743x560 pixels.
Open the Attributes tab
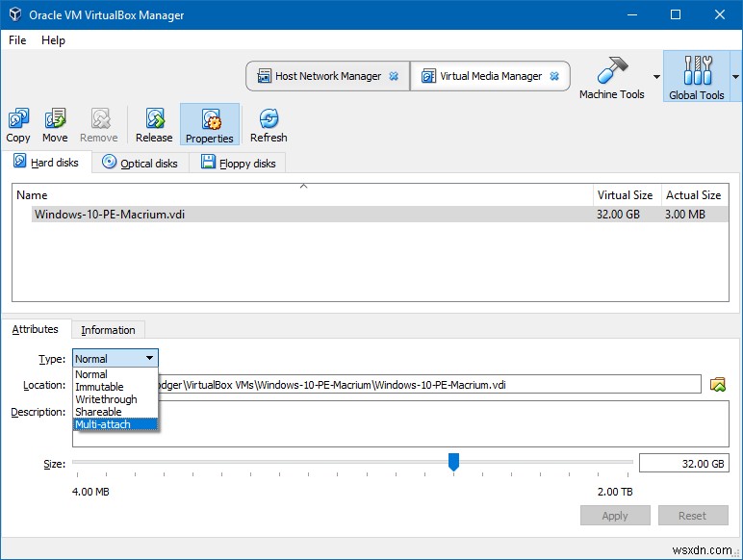pos(35,329)
